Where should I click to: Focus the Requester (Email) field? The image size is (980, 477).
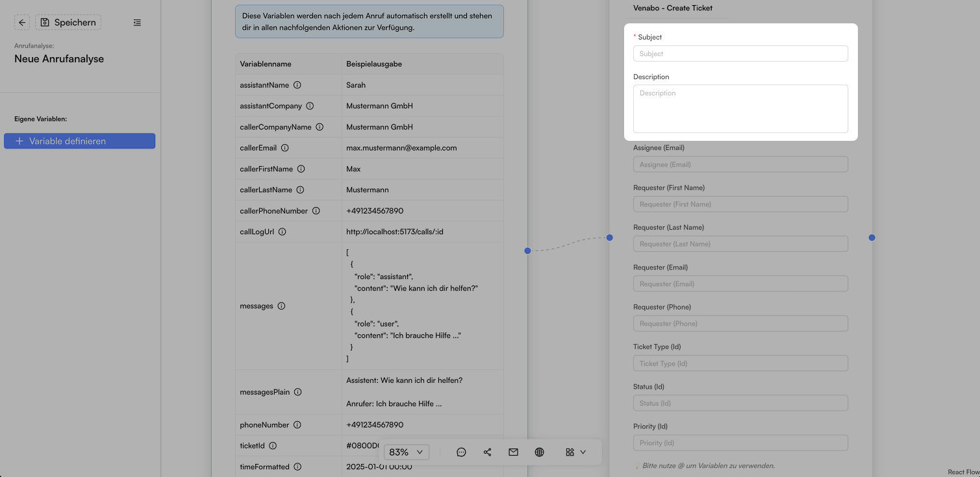point(740,284)
